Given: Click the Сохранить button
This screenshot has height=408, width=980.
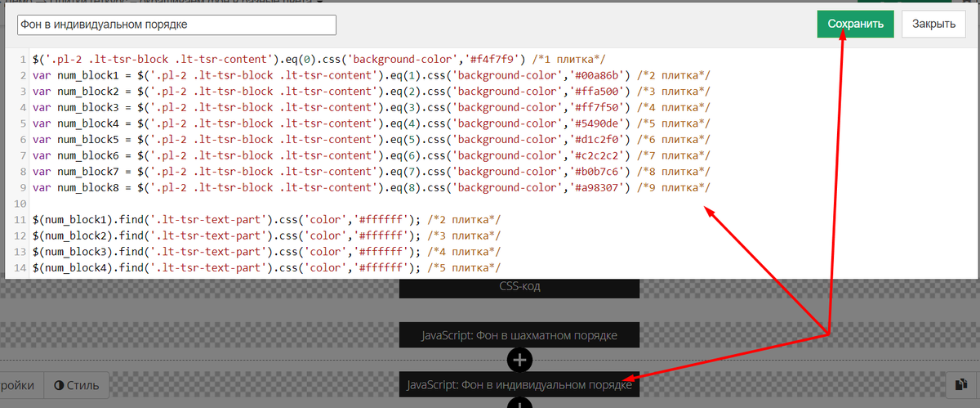Looking at the screenshot, I should point(855,24).
